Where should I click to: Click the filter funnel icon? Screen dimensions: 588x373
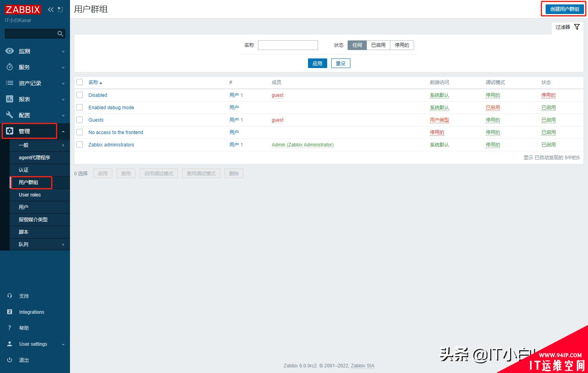[577, 27]
